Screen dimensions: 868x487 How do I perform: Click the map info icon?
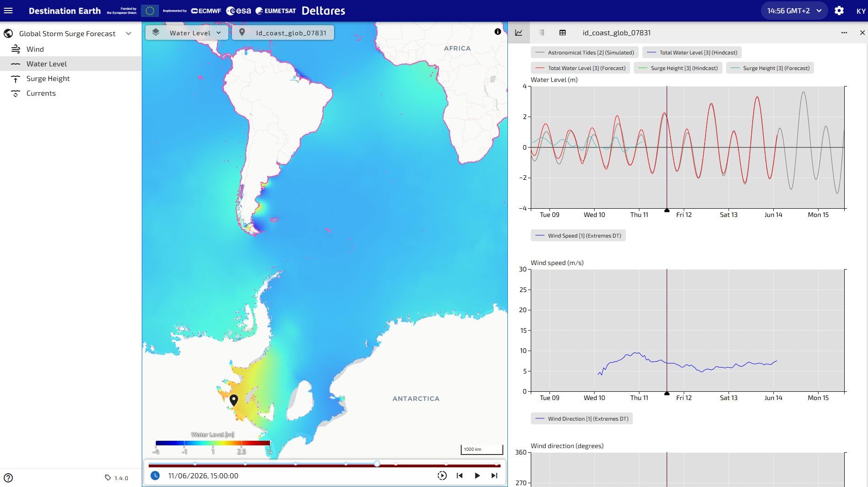497,32
